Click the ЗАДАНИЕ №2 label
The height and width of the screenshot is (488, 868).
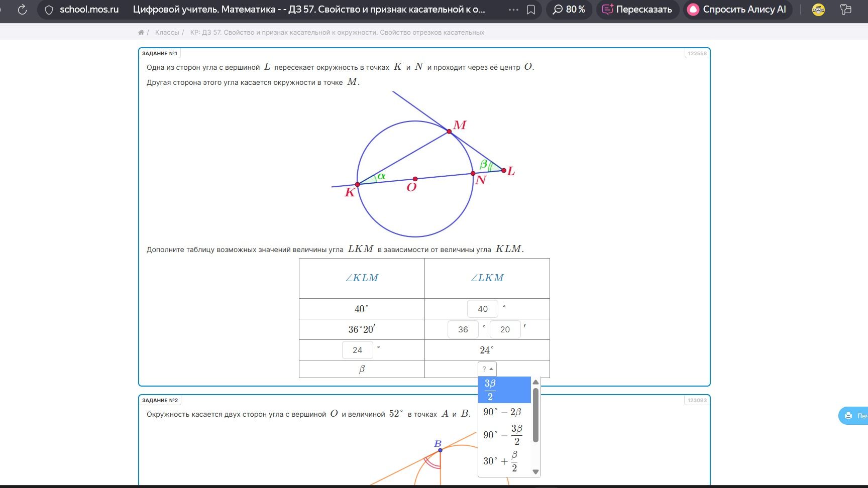[x=160, y=400]
